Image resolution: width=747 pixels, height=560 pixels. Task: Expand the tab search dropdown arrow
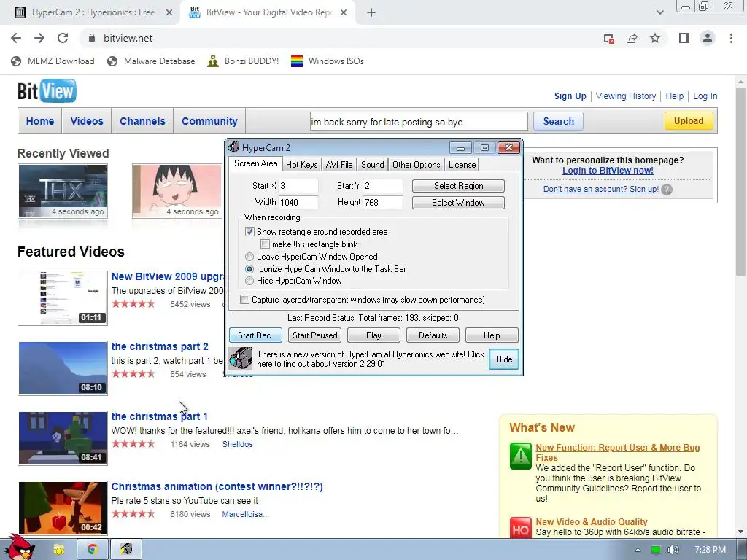(x=659, y=13)
